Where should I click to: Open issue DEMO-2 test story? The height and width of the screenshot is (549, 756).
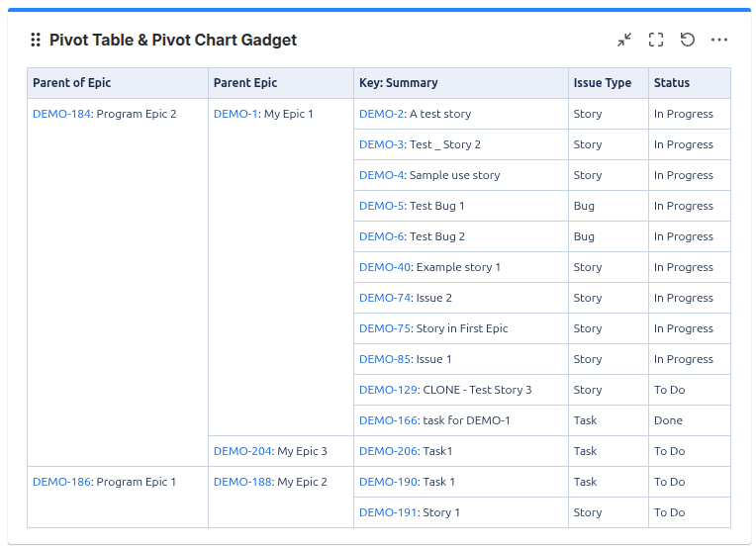pos(381,114)
